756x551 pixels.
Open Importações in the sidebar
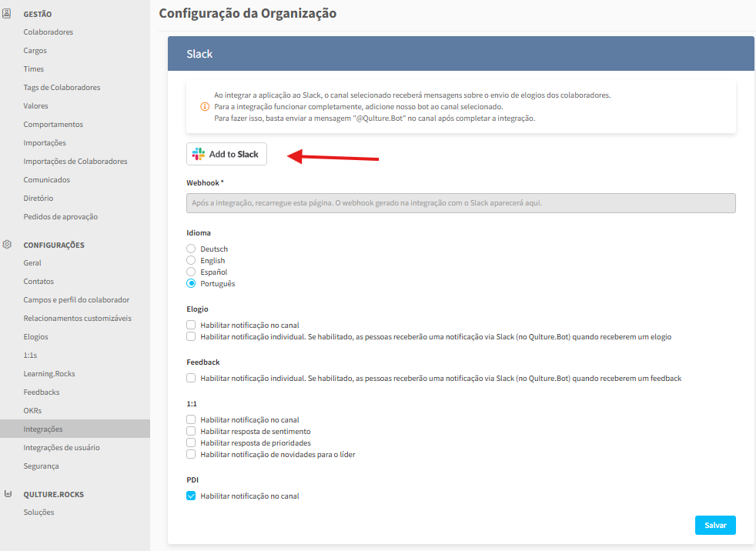coord(45,142)
